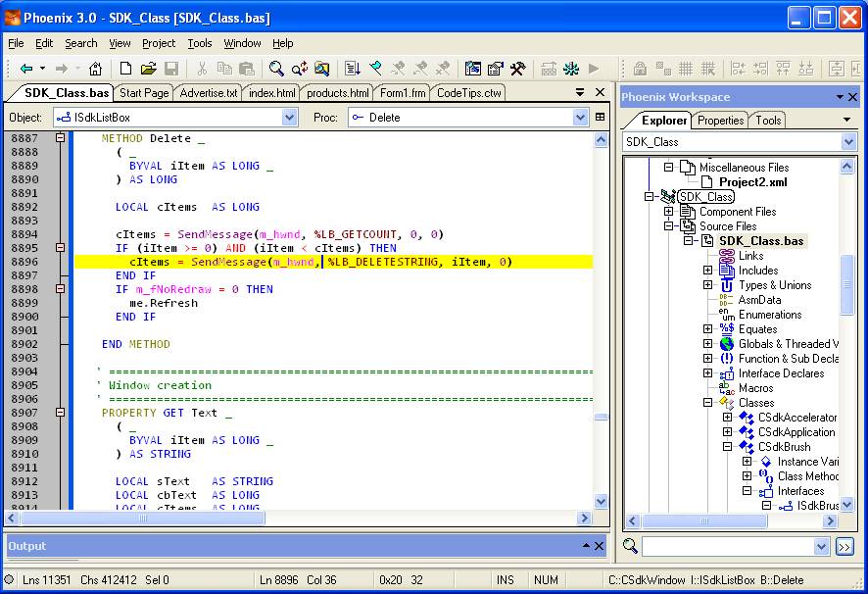Click the workspace search input field
Viewport: 868px width, 594px height.
tap(728, 546)
